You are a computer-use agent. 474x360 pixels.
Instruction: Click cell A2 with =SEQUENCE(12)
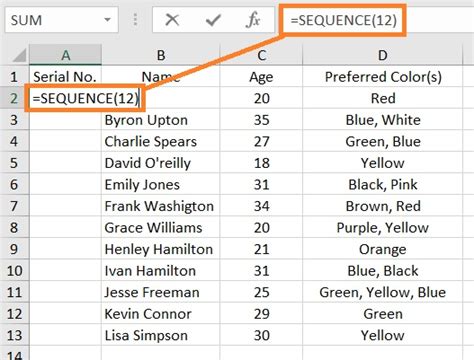(x=85, y=98)
